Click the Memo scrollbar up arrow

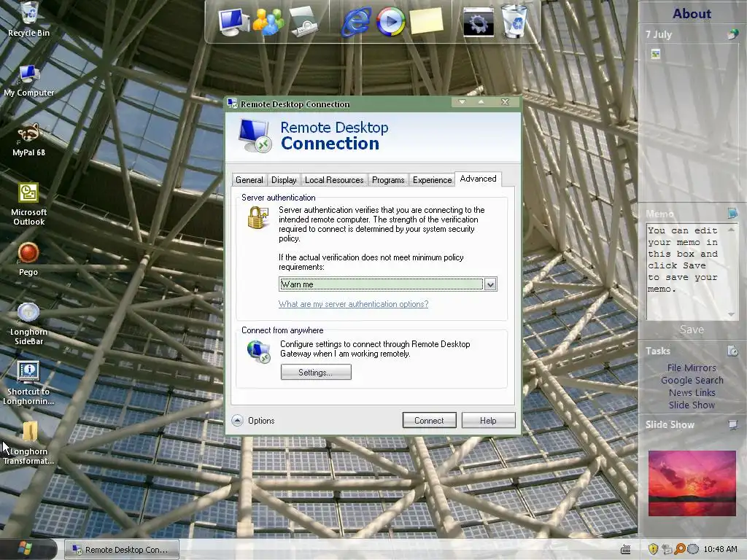pyautogui.click(x=731, y=230)
